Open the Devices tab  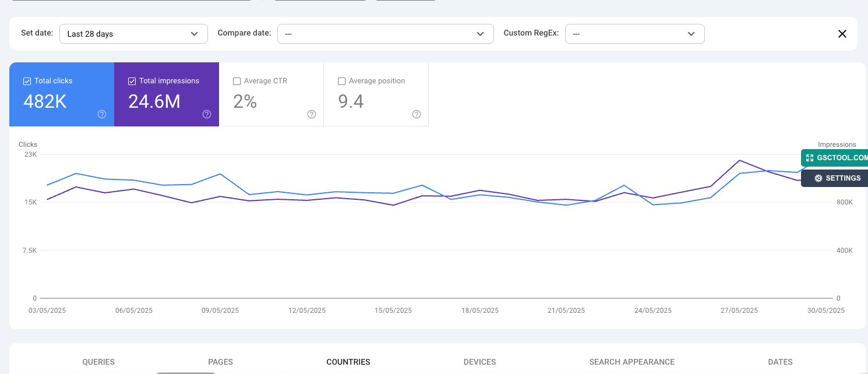tap(479, 362)
